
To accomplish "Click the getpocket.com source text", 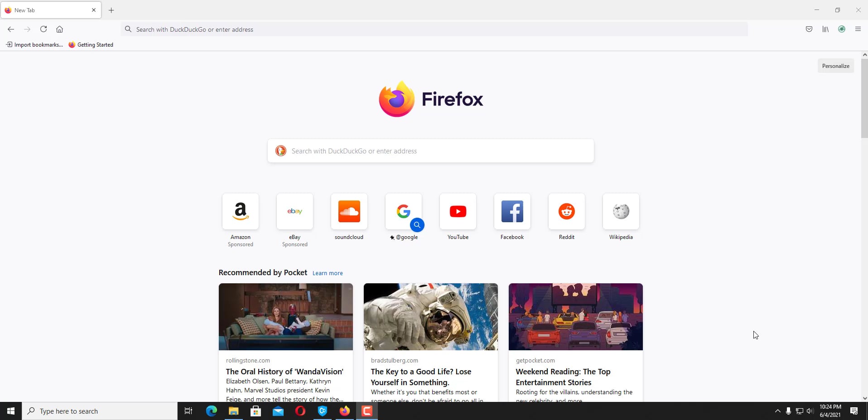I will 535,361.
